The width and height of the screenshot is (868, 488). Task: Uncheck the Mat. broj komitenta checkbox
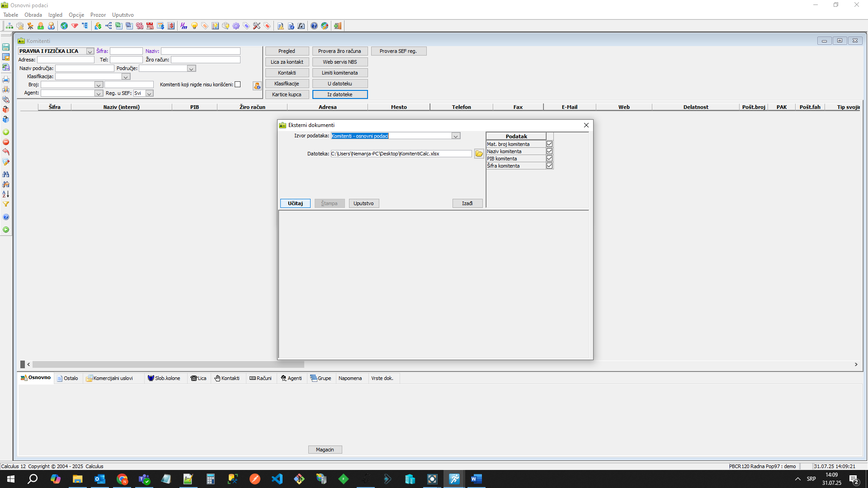(550, 144)
